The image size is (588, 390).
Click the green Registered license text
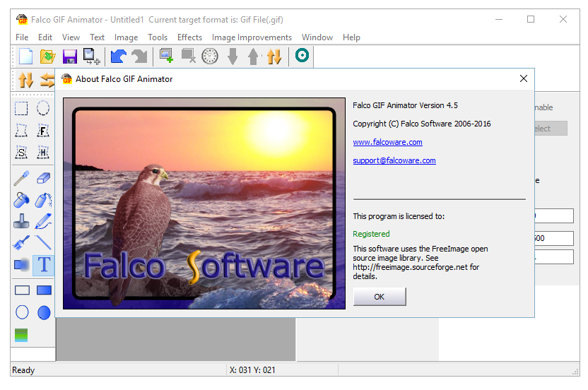coord(371,234)
